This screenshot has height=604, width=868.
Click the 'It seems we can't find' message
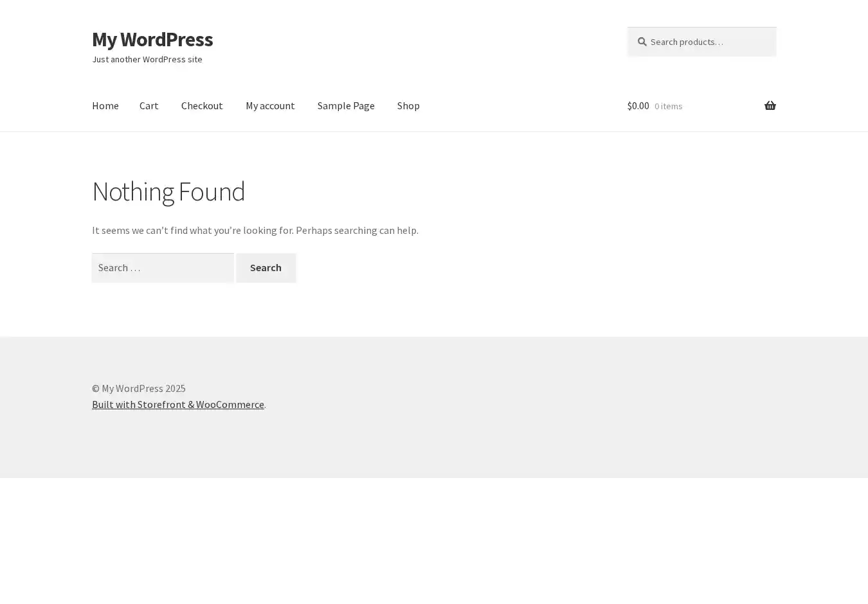(255, 230)
